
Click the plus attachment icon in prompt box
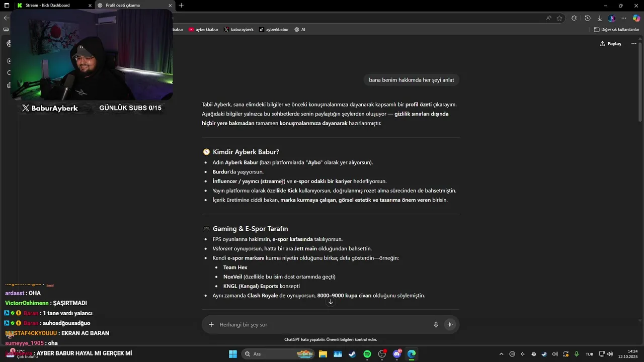[211, 325]
